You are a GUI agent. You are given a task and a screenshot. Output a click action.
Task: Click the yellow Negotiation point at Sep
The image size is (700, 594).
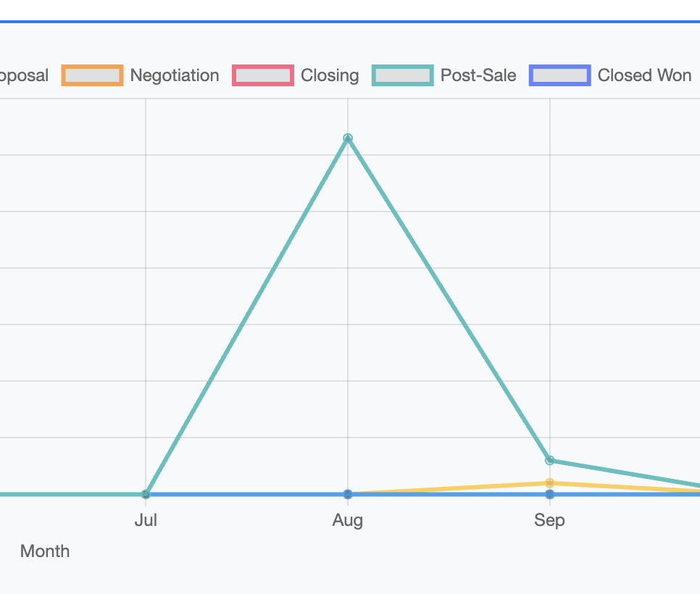pyautogui.click(x=550, y=482)
